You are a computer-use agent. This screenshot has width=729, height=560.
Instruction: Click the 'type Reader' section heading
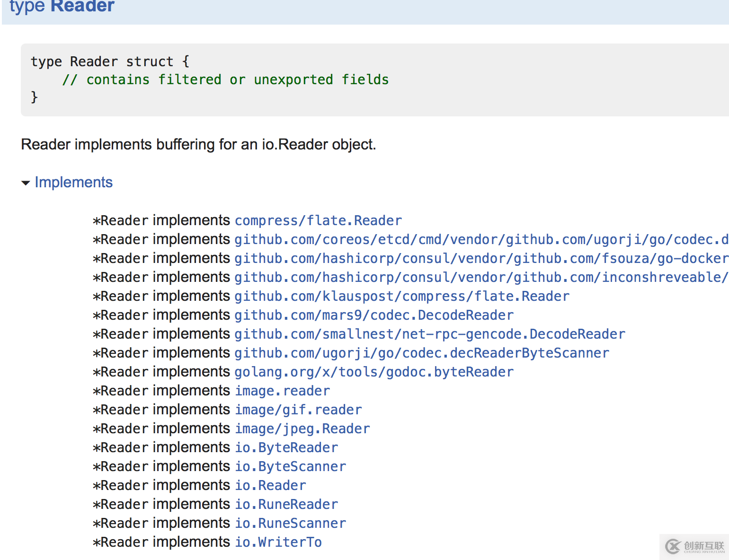[x=62, y=7]
